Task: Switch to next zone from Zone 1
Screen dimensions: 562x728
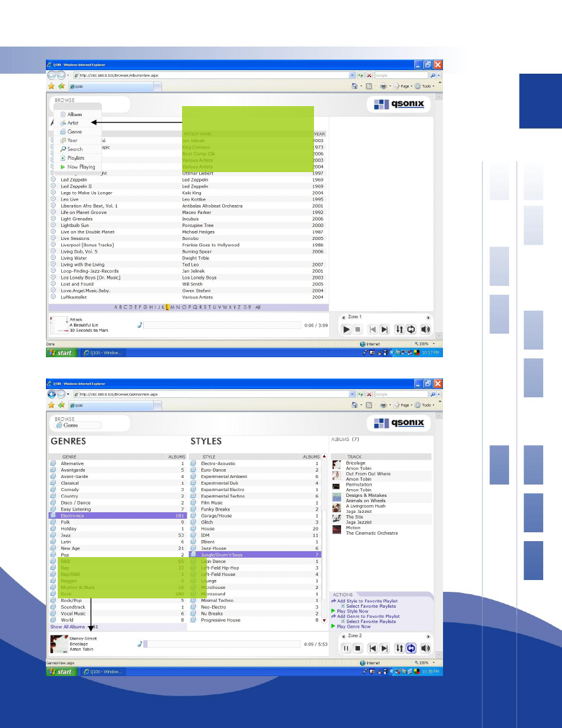Action: coord(428,317)
